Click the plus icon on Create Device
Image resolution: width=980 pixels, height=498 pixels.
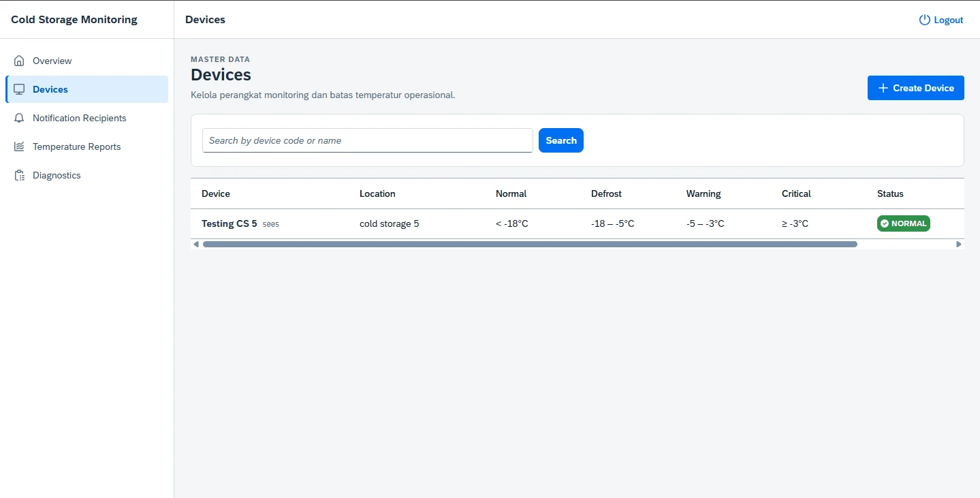[x=883, y=88]
